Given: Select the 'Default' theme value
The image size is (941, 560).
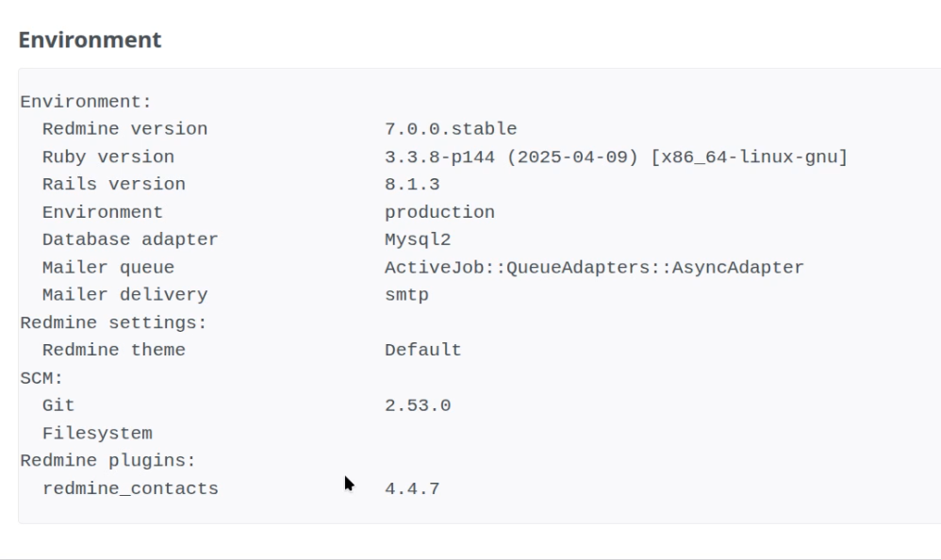Looking at the screenshot, I should (x=423, y=350).
